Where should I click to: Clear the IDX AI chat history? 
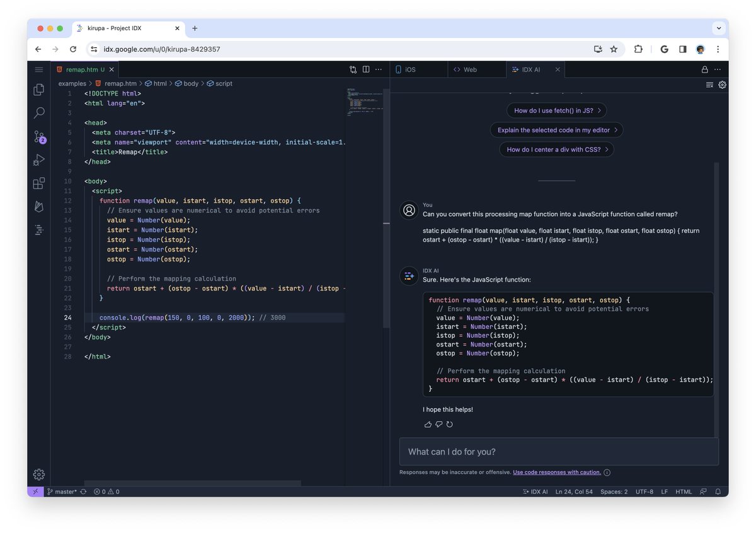[x=709, y=84]
